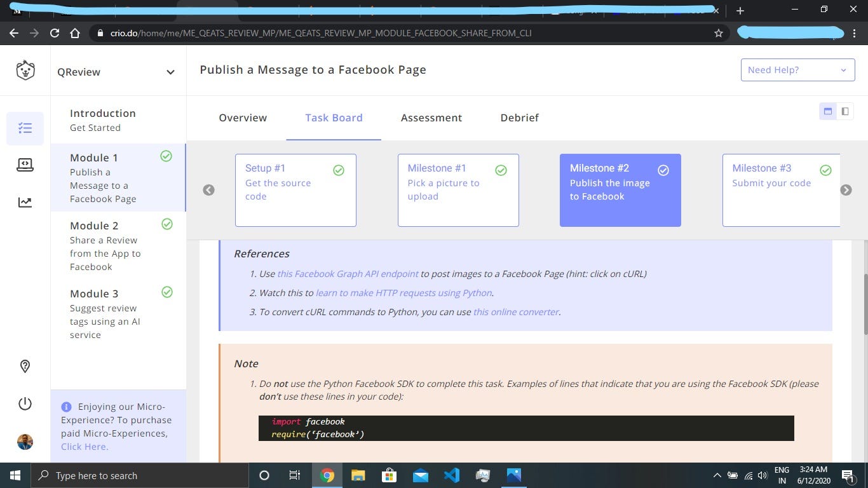Open Visual Studio Code from taskbar
This screenshot has height=488, width=868.
tap(452, 475)
